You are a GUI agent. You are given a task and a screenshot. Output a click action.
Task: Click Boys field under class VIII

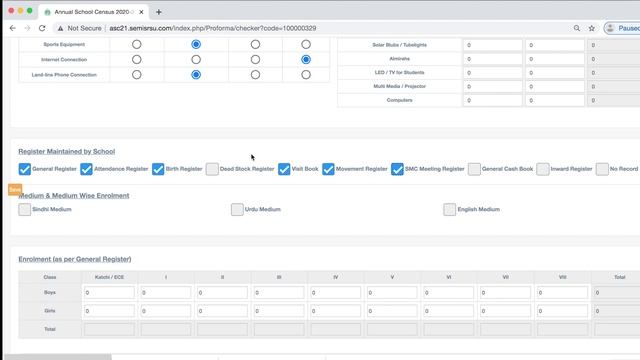(x=562, y=293)
